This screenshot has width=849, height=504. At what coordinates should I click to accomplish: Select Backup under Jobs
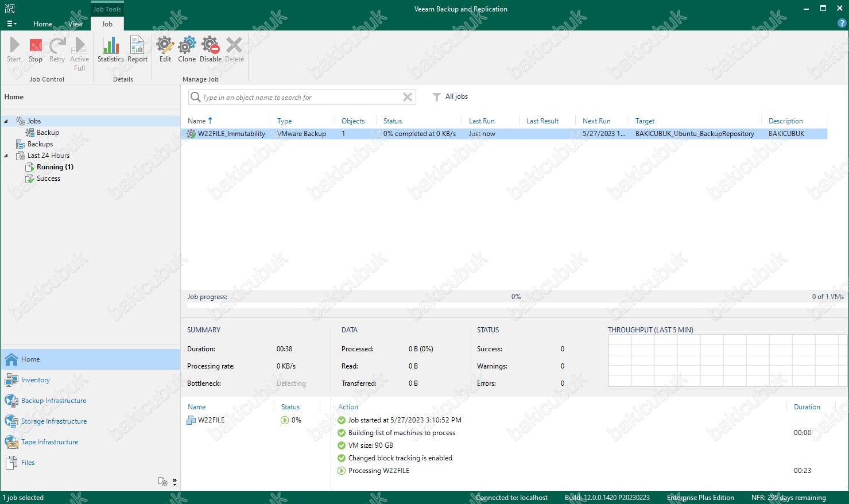(x=48, y=133)
